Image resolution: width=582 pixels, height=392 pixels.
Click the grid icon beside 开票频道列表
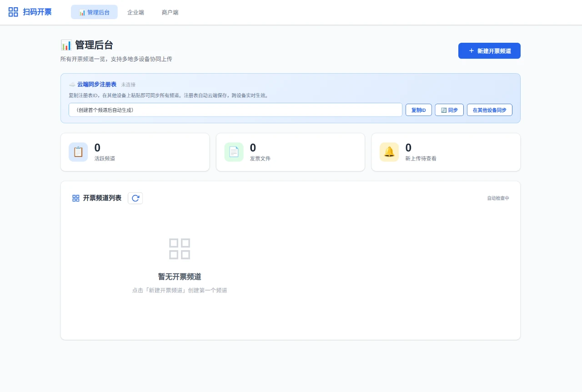76,198
